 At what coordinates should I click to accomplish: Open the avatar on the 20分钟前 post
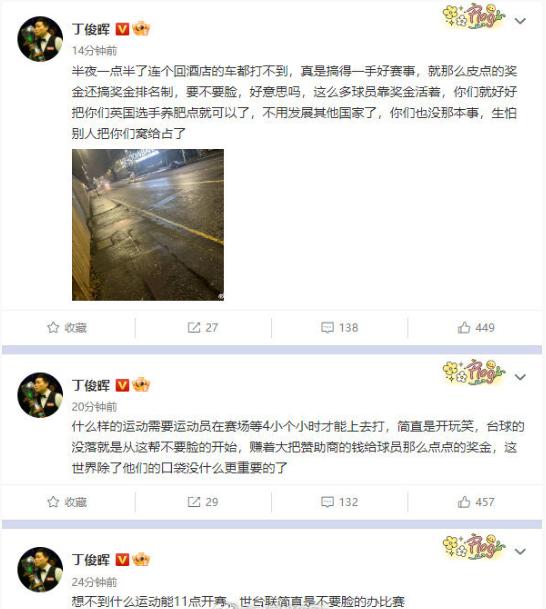click(x=40, y=395)
